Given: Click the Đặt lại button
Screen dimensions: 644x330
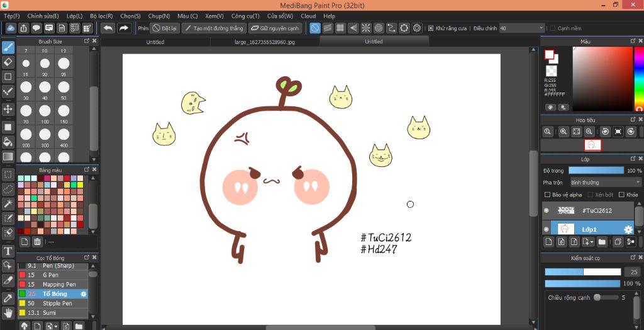Looking at the screenshot, I should (x=165, y=28).
